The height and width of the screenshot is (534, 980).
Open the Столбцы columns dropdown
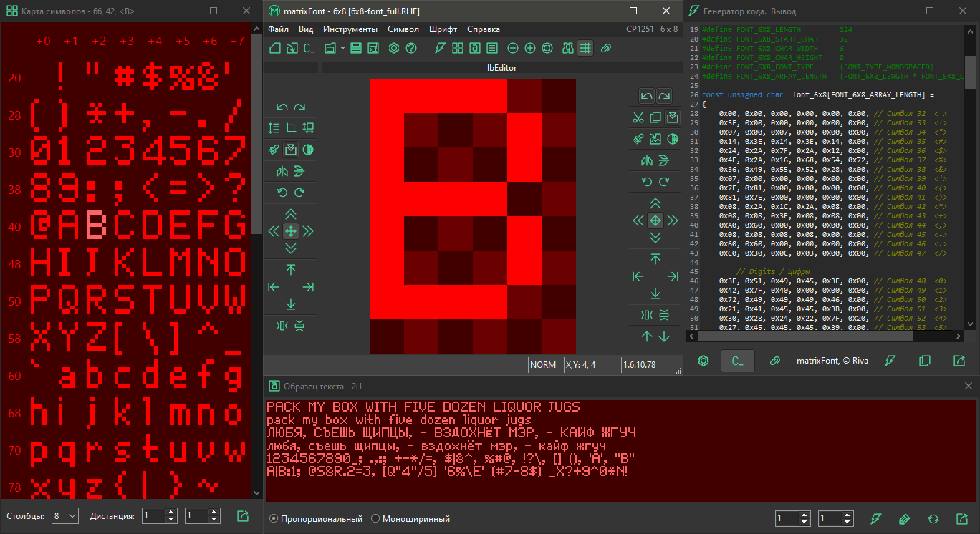tap(65, 516)
